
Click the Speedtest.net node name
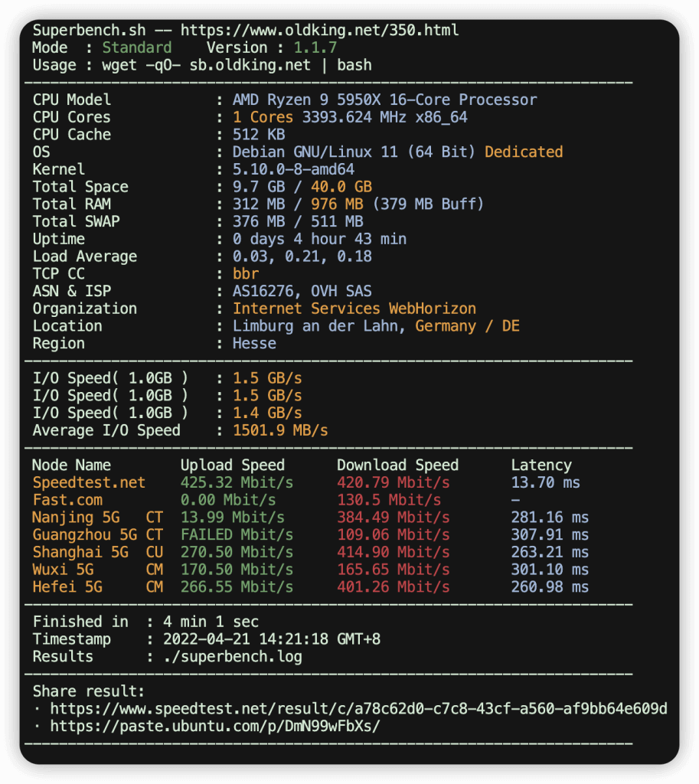coord(89,482)
